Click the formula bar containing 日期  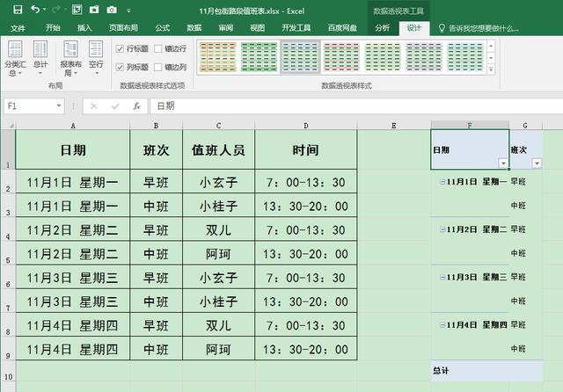coord(355,106)
